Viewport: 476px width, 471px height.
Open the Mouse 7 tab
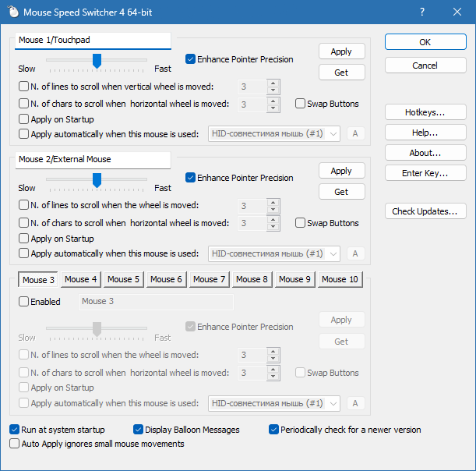tap(209, 279)
